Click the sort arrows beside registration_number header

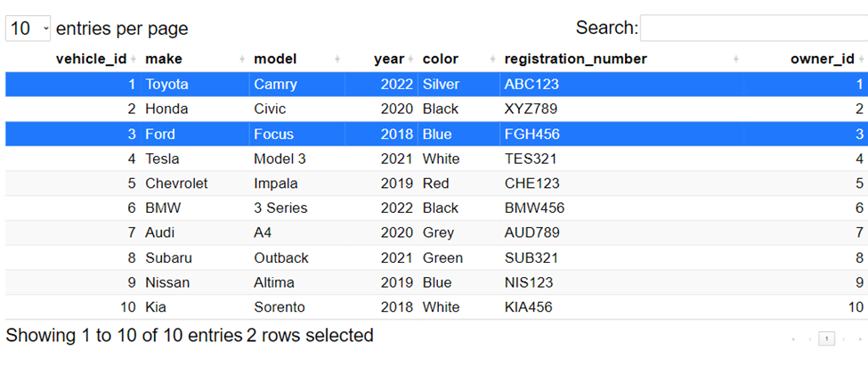click(x=736, y=59)
